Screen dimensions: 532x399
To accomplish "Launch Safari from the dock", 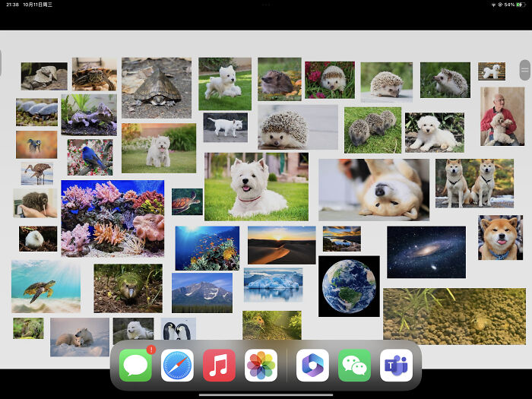I will (177, 366).
